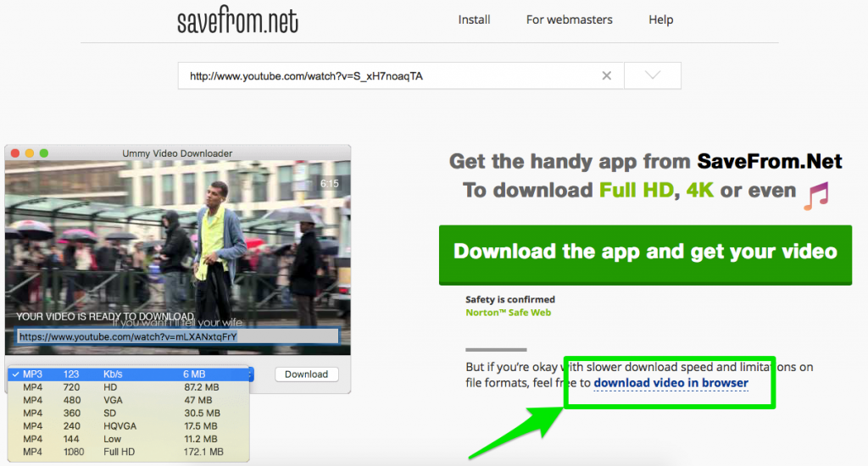Click the YOUR VIDEO IS READY TO DOWNLOAD text
The height and width of the screenshot is (466, 868).
[x=105, y=317]
